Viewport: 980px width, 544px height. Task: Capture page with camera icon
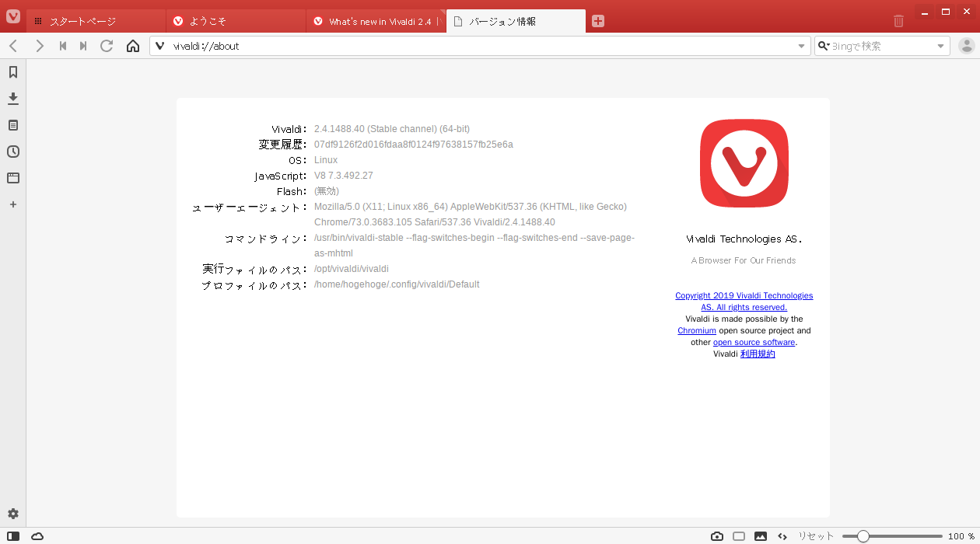(x=717, y=536)
